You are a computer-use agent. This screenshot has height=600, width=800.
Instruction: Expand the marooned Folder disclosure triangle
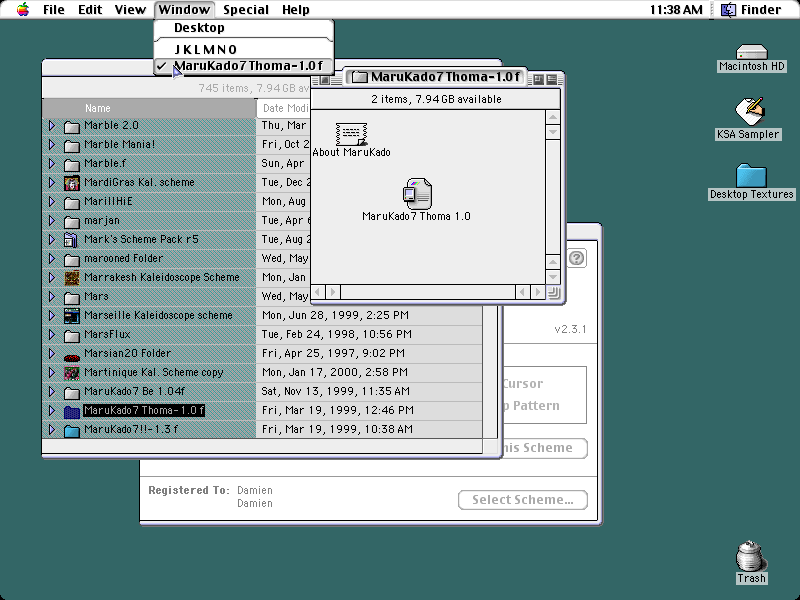click(x=52, y=259)
